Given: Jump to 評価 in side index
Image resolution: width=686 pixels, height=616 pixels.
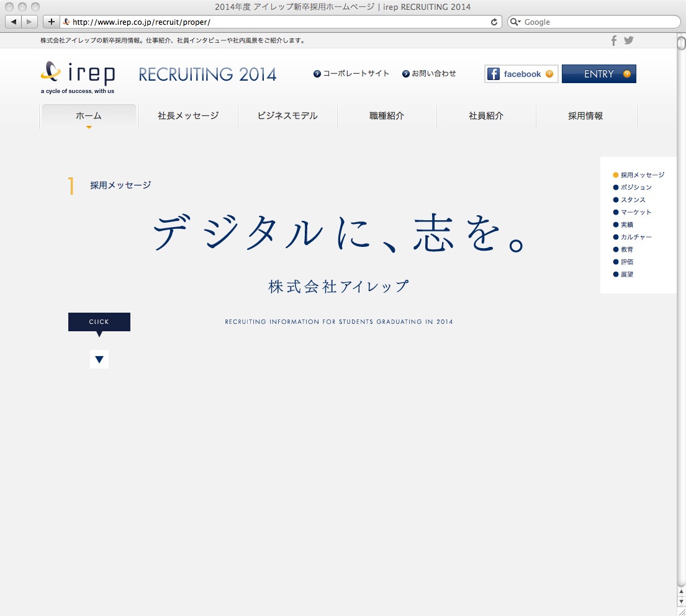Looking at the screenshot, I should click(x=623, y=262).
